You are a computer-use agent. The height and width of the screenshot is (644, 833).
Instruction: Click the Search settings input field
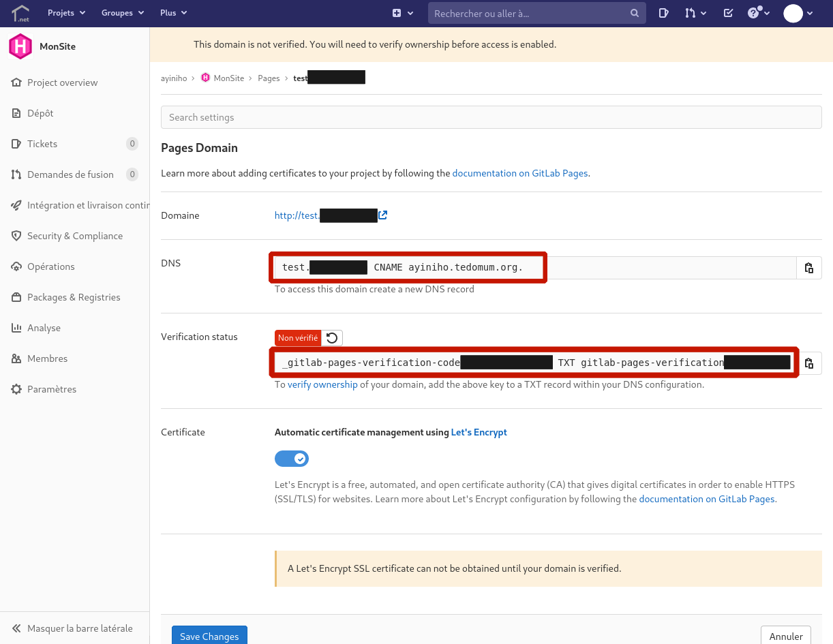(x=491, y=117)
